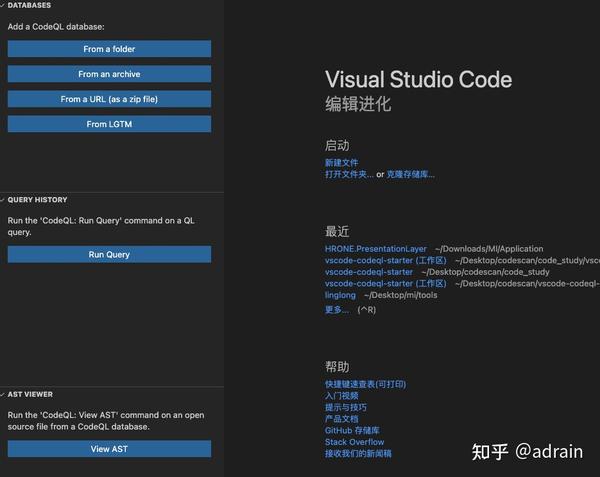This screenshot has height=477, width=600.
Task: Open vscode-codeql-starter workspace under code_study
Action: (x=385, y=260)
